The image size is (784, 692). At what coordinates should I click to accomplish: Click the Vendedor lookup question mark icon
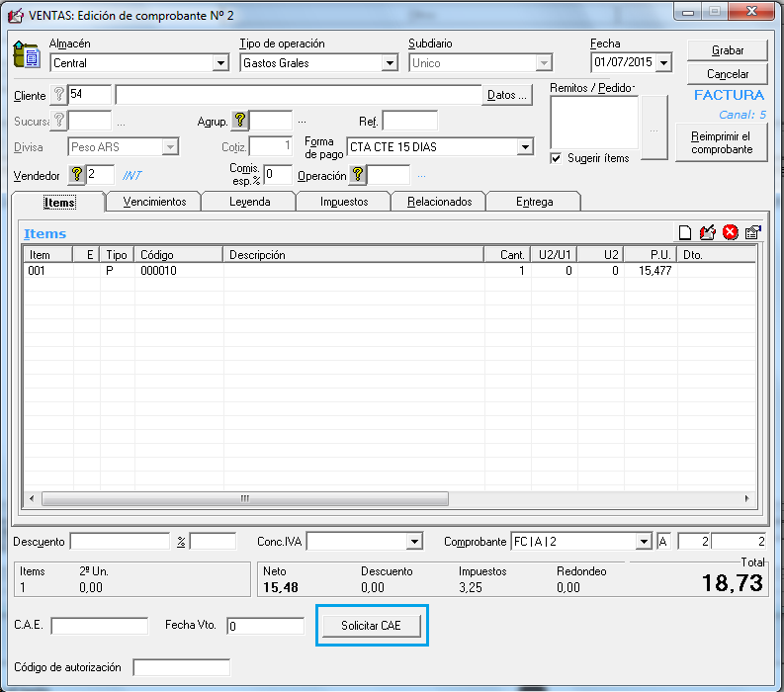[77, 175]
